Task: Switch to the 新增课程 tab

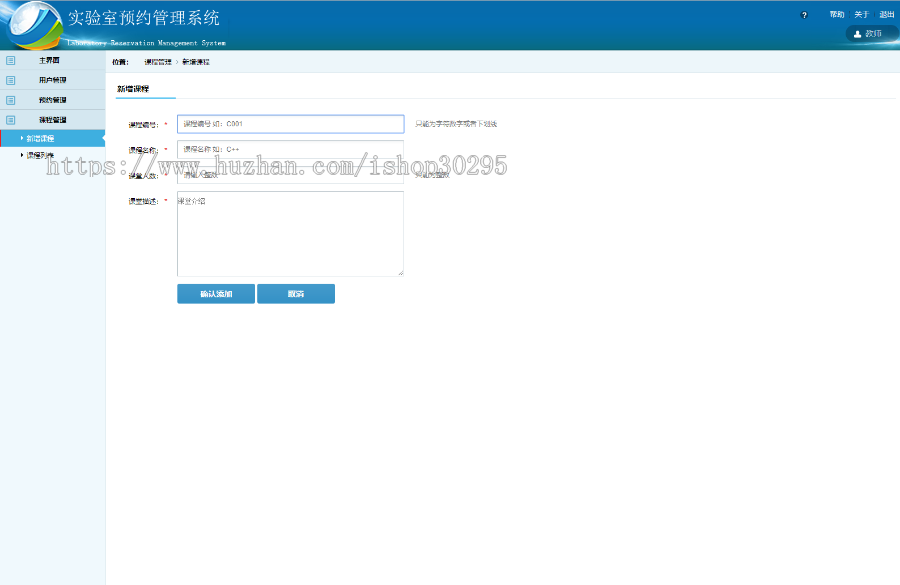Action: point(132,88)
